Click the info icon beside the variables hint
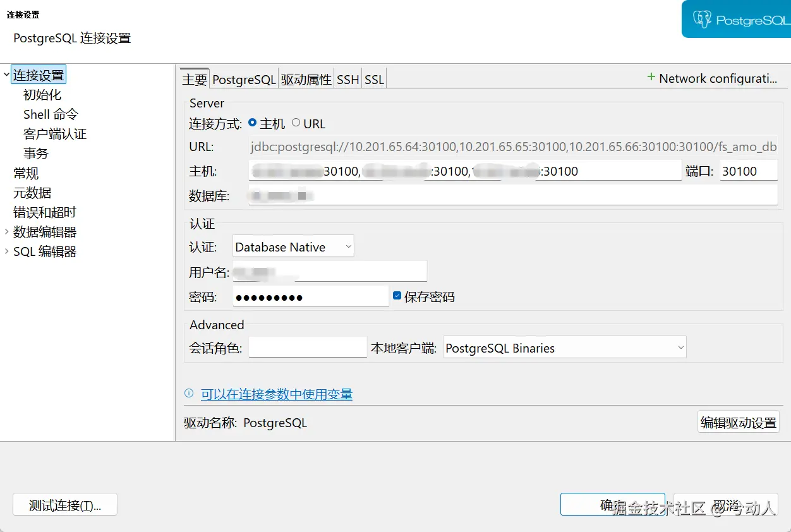This screenshot has height=532, width=791. click(x=190, y=394)
